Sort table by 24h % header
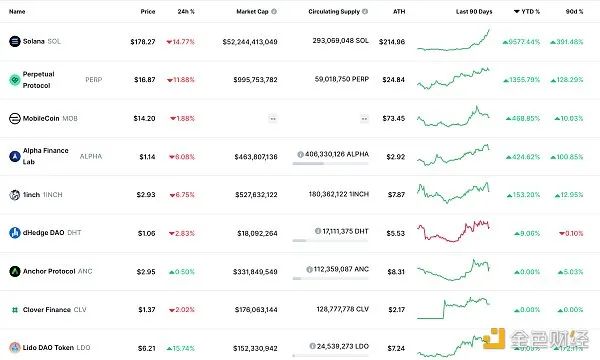This screenshot has height=360, width=600. tap(186, 11)
